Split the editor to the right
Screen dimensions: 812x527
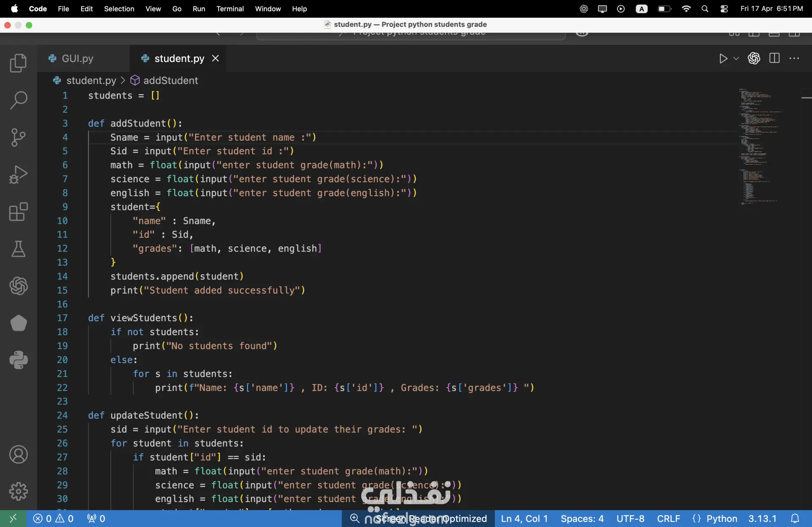(774, 58)
